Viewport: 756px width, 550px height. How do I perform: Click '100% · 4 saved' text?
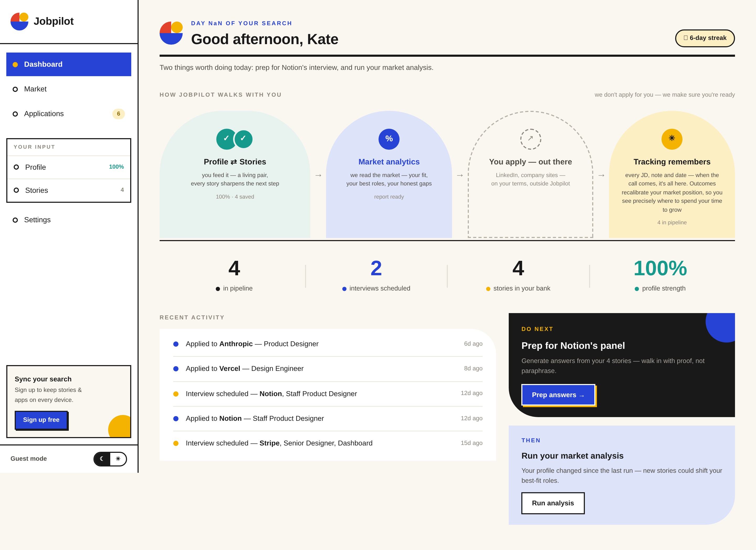coord(235,197)
